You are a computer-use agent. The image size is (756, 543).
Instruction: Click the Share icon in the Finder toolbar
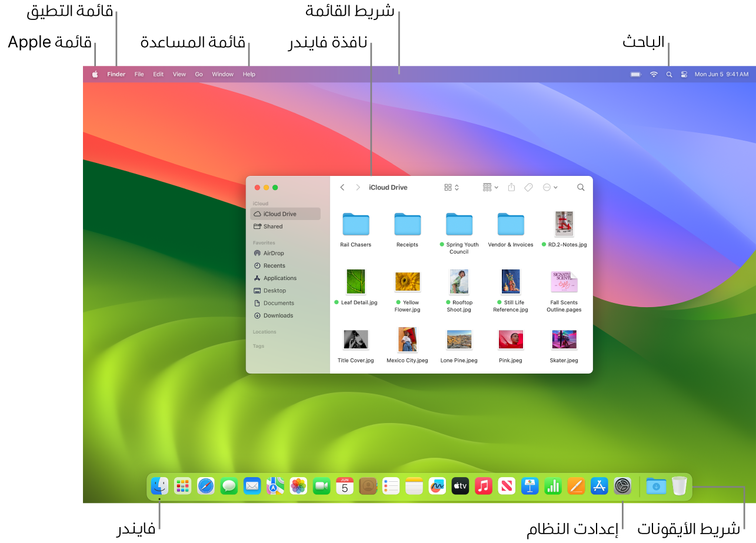[511, 187]
